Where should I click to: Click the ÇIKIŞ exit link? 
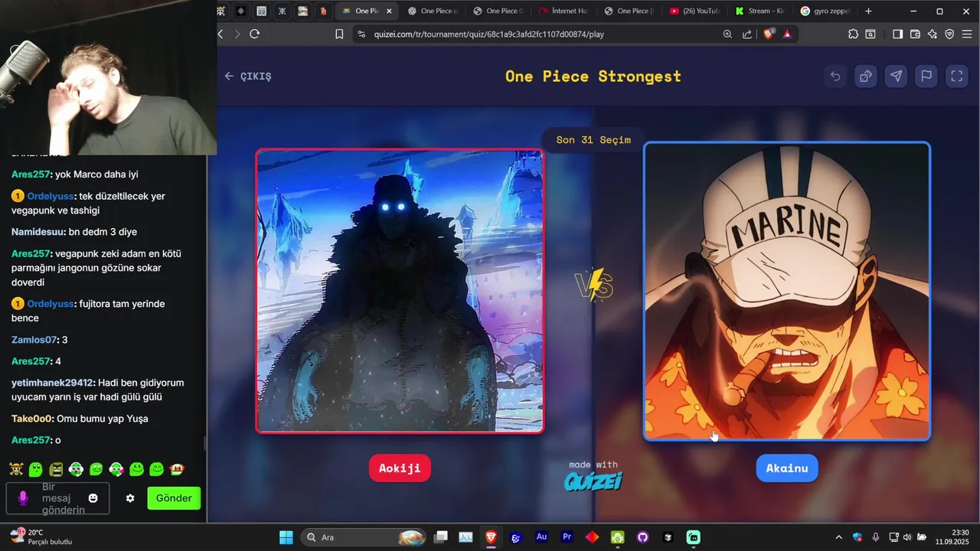pyautogui.click(x=248, y=76)
